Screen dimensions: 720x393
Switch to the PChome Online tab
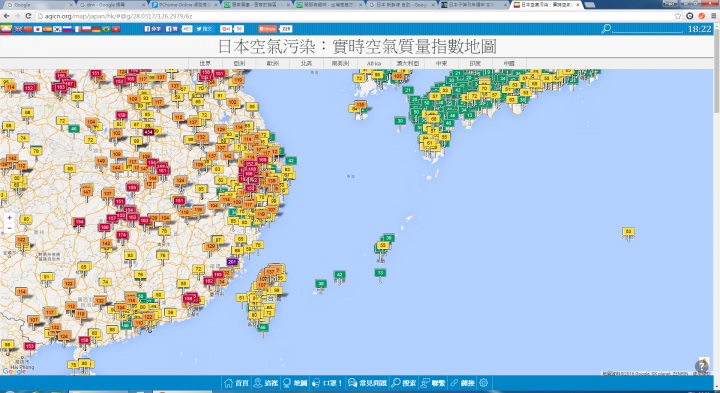[x=185, y=5]
